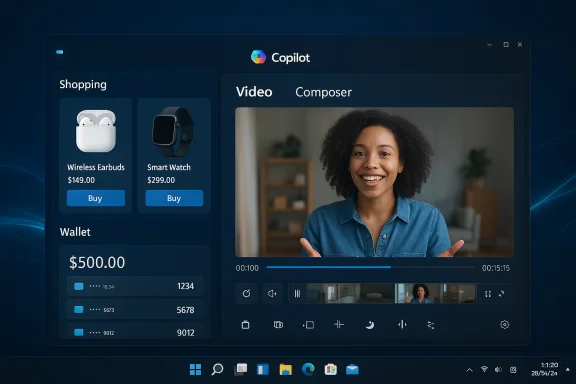
Task: Select the wallet card ending 5678
Action: 135,310
